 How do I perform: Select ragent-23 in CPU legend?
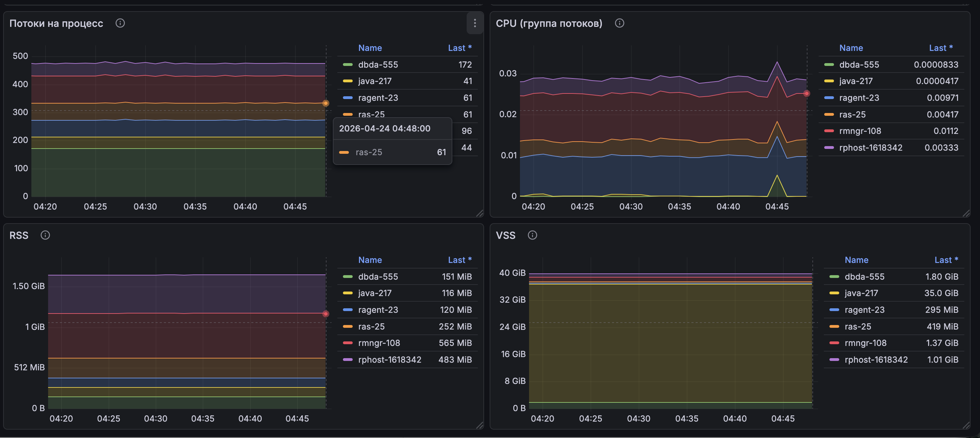859,98
